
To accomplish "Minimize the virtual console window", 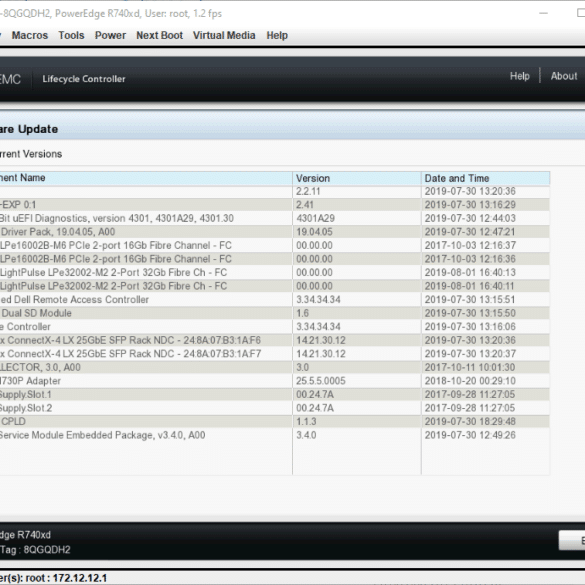I will [544, 13].
